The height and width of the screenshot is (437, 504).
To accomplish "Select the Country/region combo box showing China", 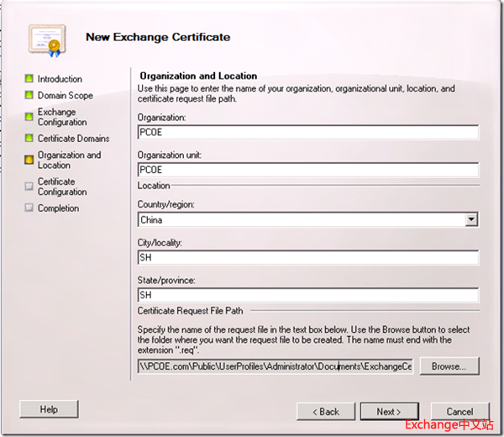I will pos(308,219).
